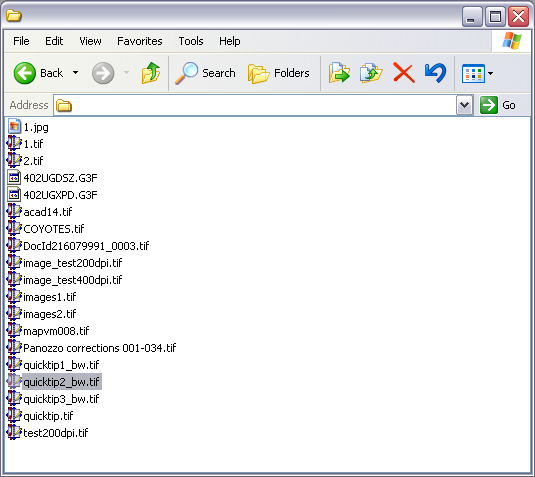535x477 pixels.
Task: Select the file 1.jpg
Action: click(28, 127)
